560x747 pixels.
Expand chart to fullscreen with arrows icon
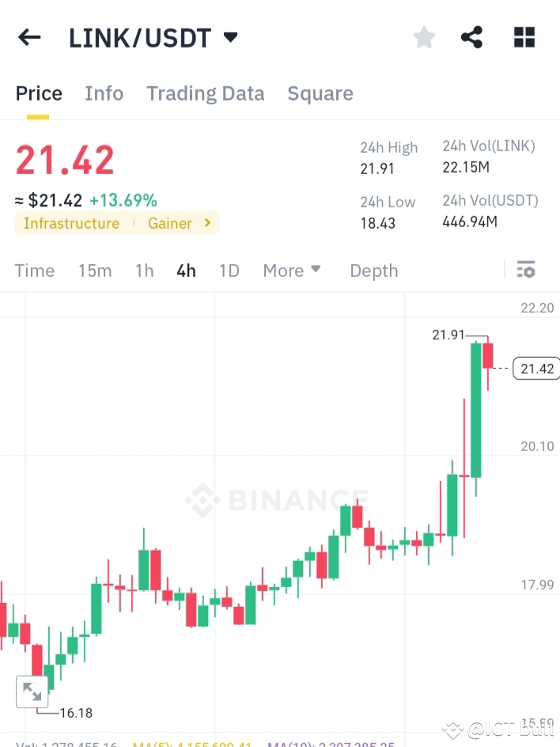tap(32, 691)
